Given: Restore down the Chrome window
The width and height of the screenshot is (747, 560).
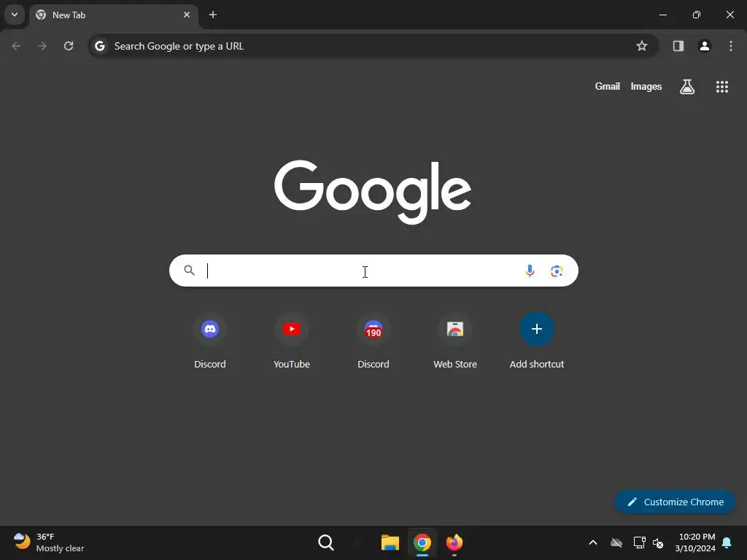Looking at the screenshot, I should point(697,15).
